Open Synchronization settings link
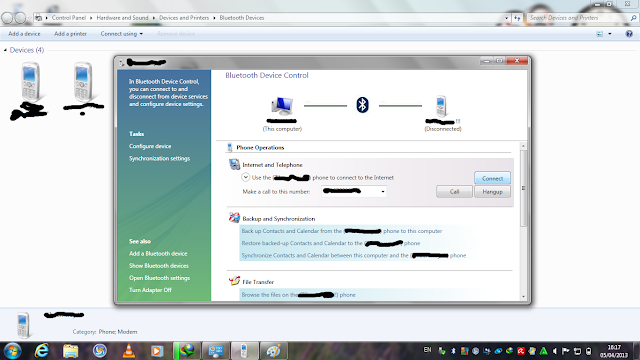 [160, 158]
